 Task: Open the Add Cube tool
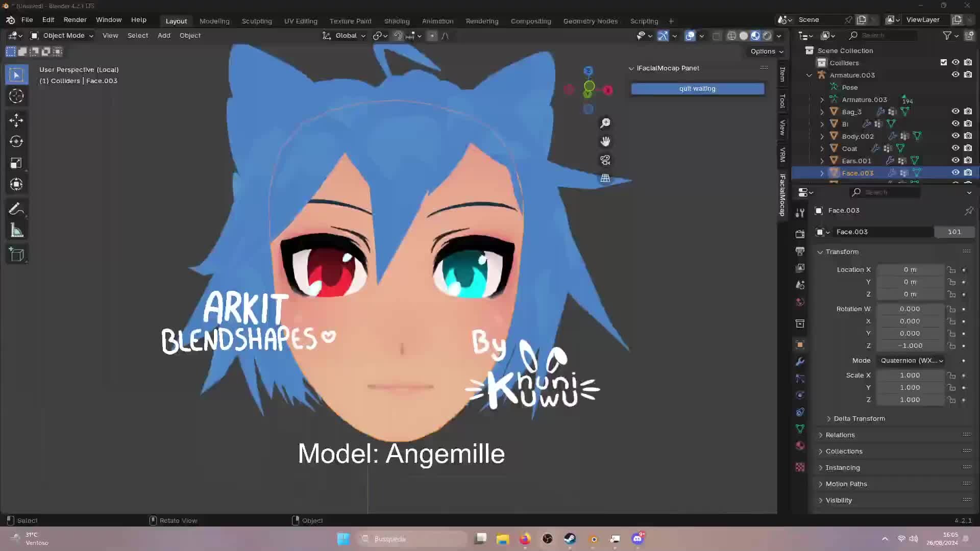click(16, 254)
